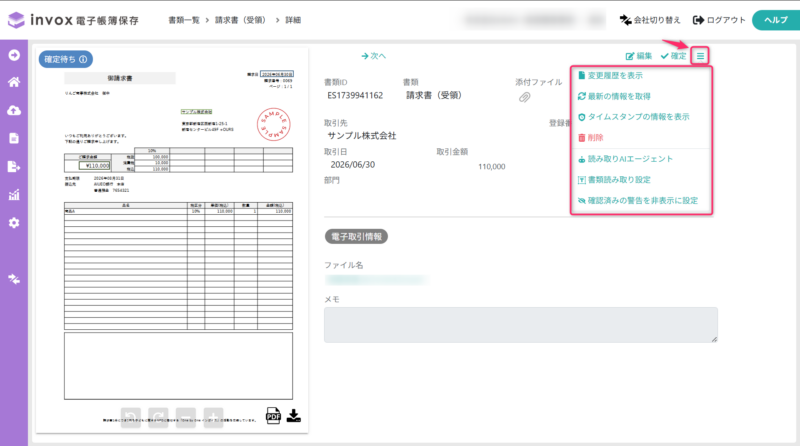The width and height of the screenshot is (800, 446).
Task: Click the 編集 edit button
Action: [x=639, y=56]
